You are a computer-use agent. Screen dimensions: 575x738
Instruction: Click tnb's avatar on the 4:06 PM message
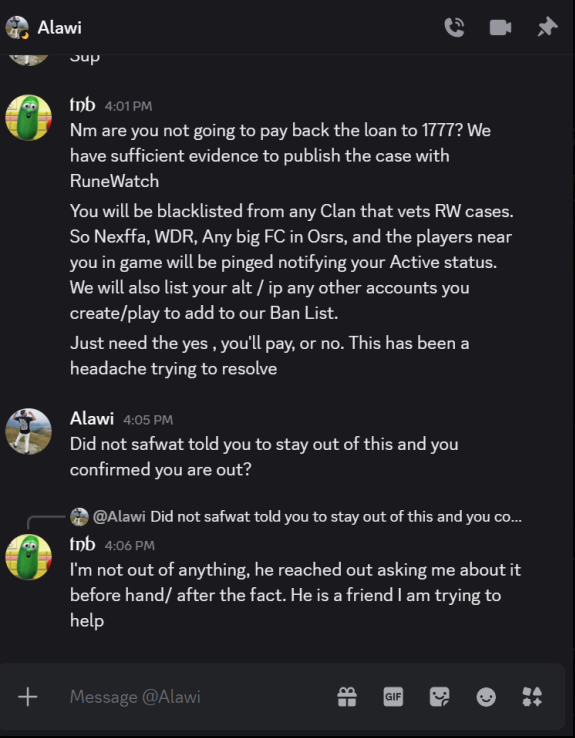click(x=28, y=557)
